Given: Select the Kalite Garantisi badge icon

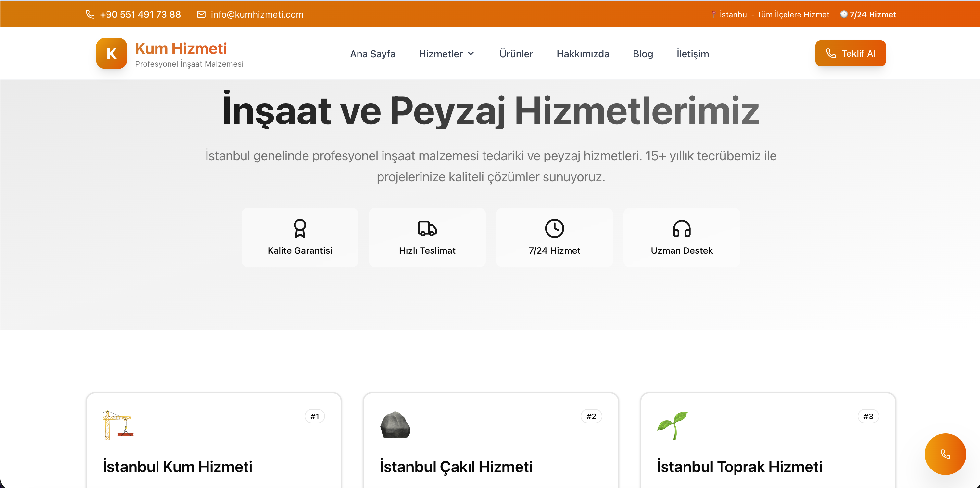Looking at the screenshot, I should [x=300, y=228].
